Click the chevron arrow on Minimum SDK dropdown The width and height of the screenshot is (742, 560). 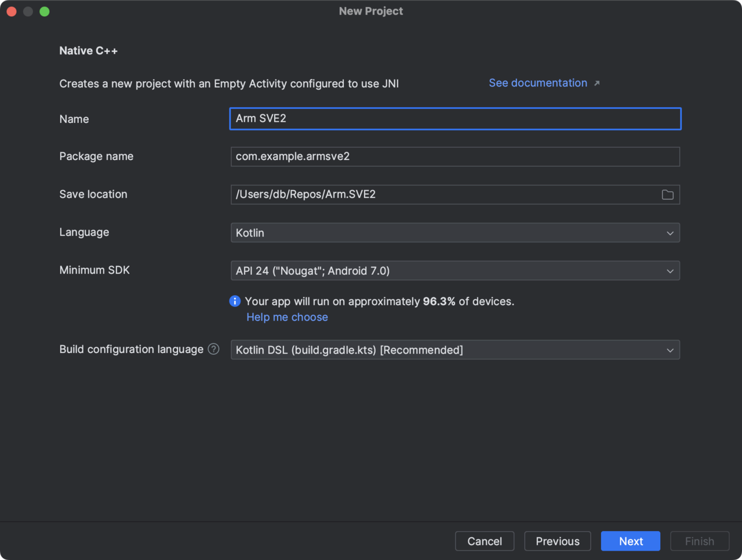click(670, 271)
